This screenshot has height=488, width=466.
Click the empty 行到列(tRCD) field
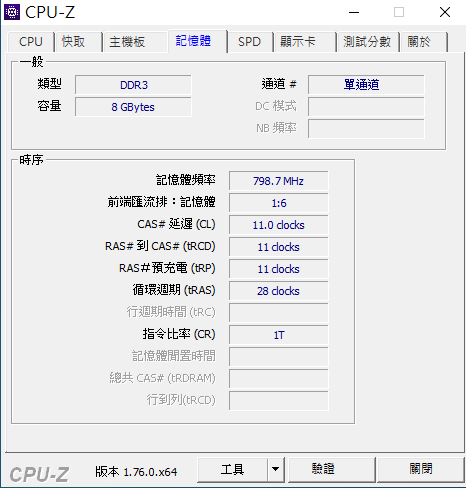279,401
